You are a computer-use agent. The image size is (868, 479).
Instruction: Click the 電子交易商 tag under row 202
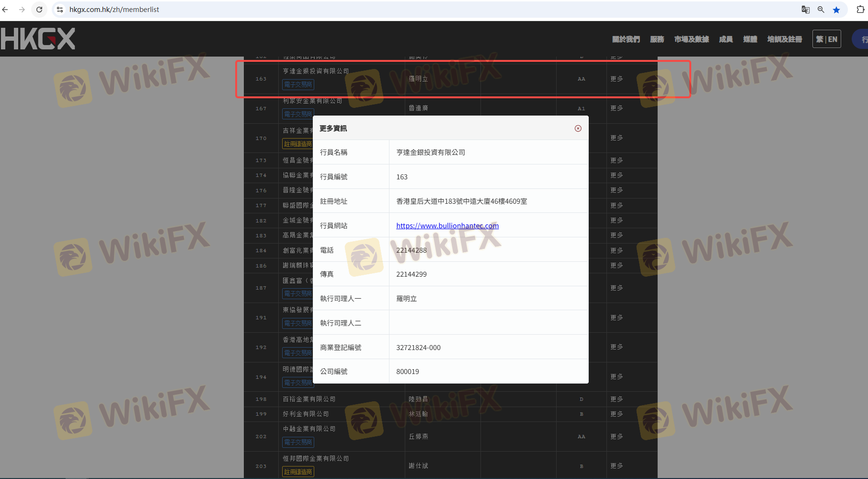pyautogui.click(x=298, y=442)
